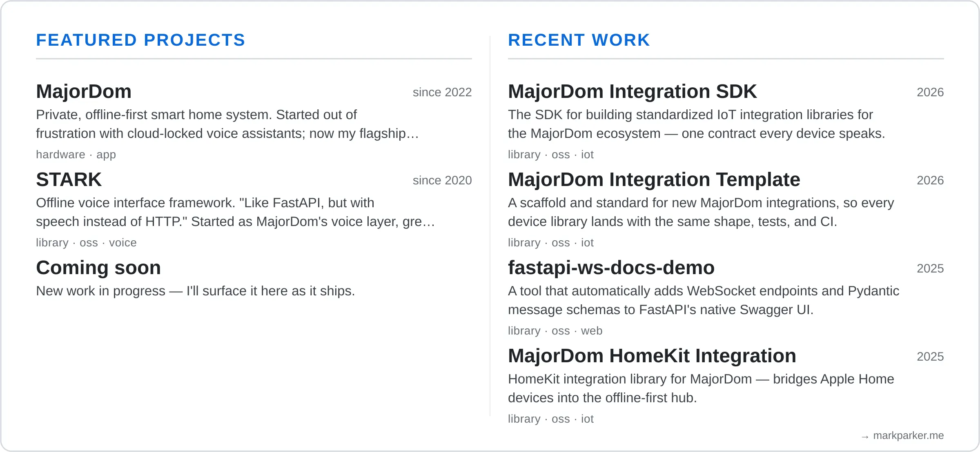
Task: Click the 'library · oss · voice' tags
Action: click(86, 243)
